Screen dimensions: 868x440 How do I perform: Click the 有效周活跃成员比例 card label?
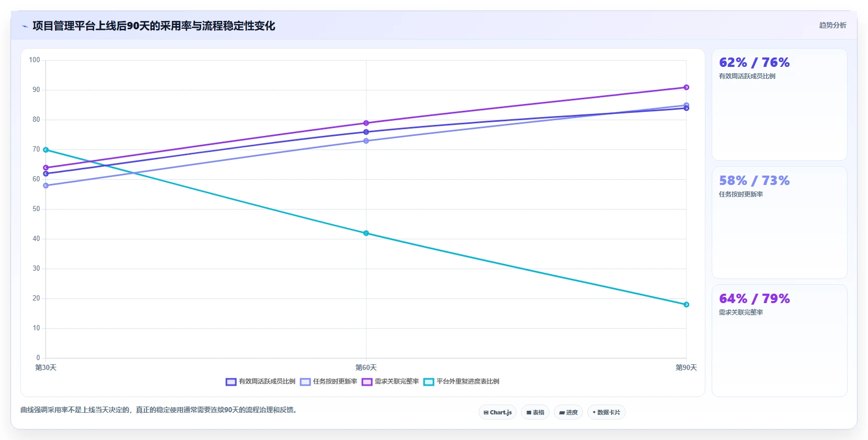pyautogui.click(x=747, y=76)
